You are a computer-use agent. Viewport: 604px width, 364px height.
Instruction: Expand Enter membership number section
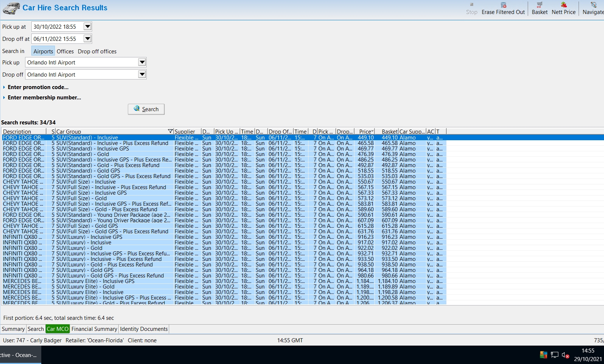click(x=42, y=98)
